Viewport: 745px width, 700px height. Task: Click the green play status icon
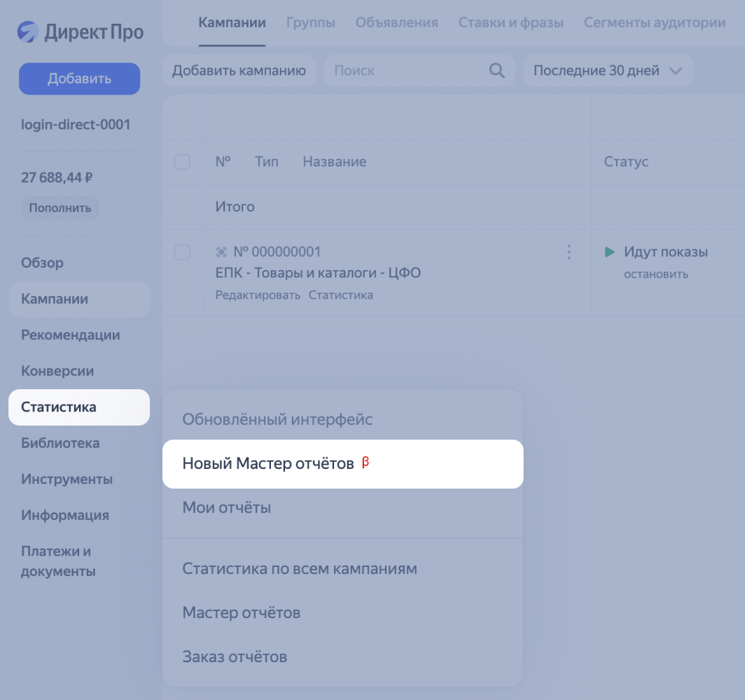610,252
